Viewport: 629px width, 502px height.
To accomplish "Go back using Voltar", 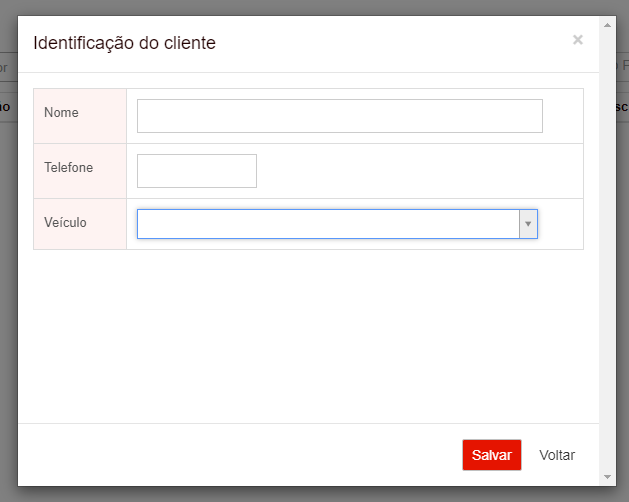I will [557, 455].
